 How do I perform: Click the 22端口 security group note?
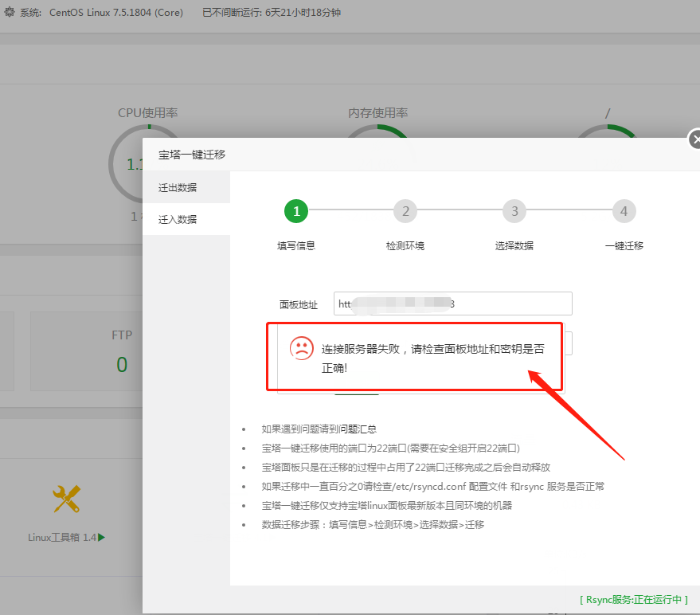point(391,448)
